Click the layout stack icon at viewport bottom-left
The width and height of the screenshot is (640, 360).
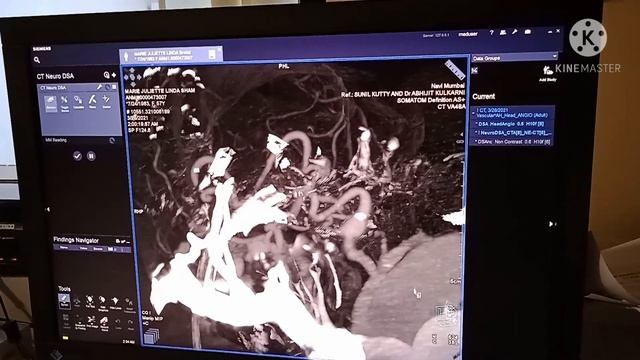tap(151, 337)
